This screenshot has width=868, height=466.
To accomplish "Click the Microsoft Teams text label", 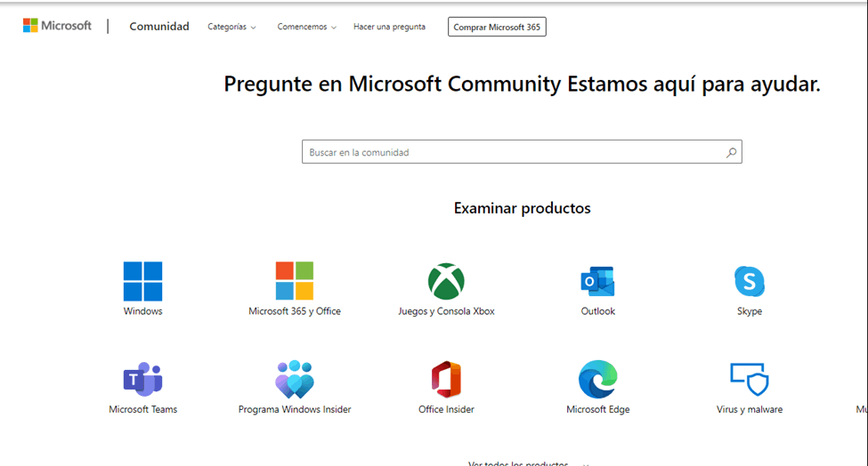I will click(142, 410).
